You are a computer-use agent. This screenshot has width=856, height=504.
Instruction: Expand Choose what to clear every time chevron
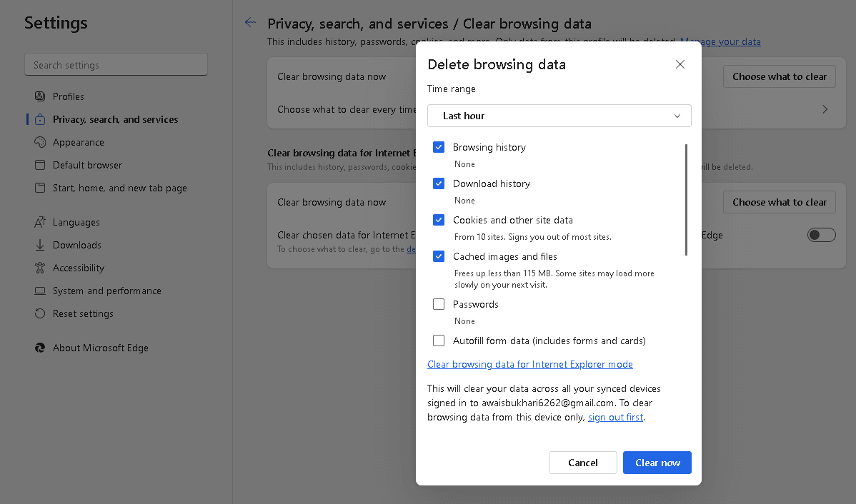(x=825, y=109)
